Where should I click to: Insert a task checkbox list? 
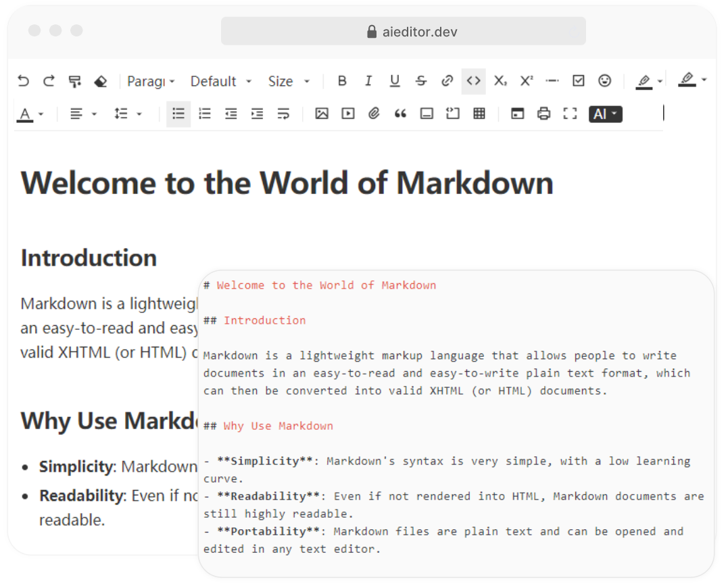coord(579,80)
